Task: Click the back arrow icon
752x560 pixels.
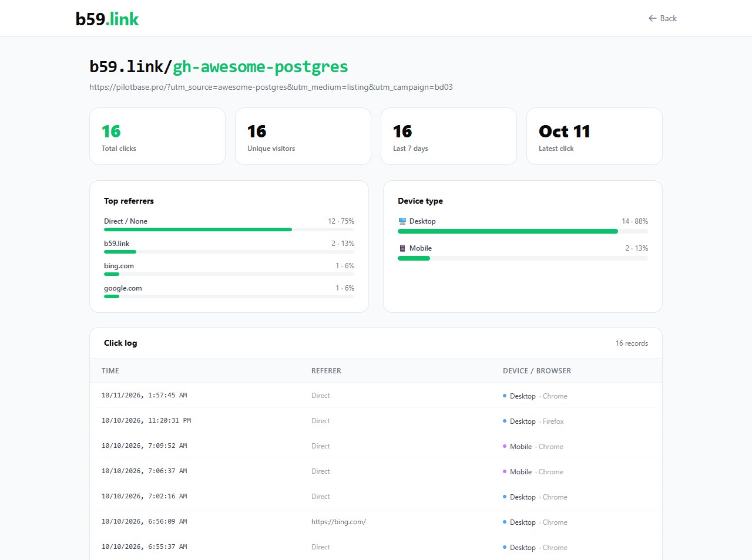Action: click(x=652, y=18)
